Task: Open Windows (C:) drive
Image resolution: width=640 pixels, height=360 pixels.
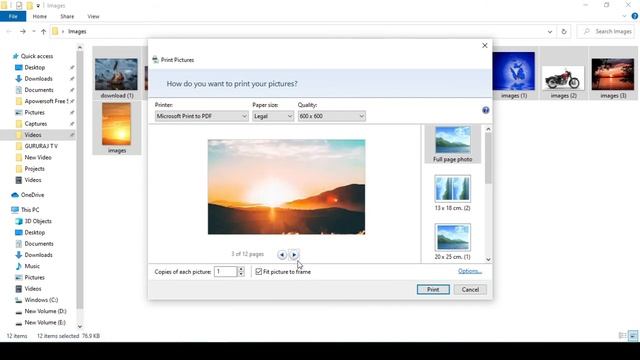Action: [x=41, y=300]
